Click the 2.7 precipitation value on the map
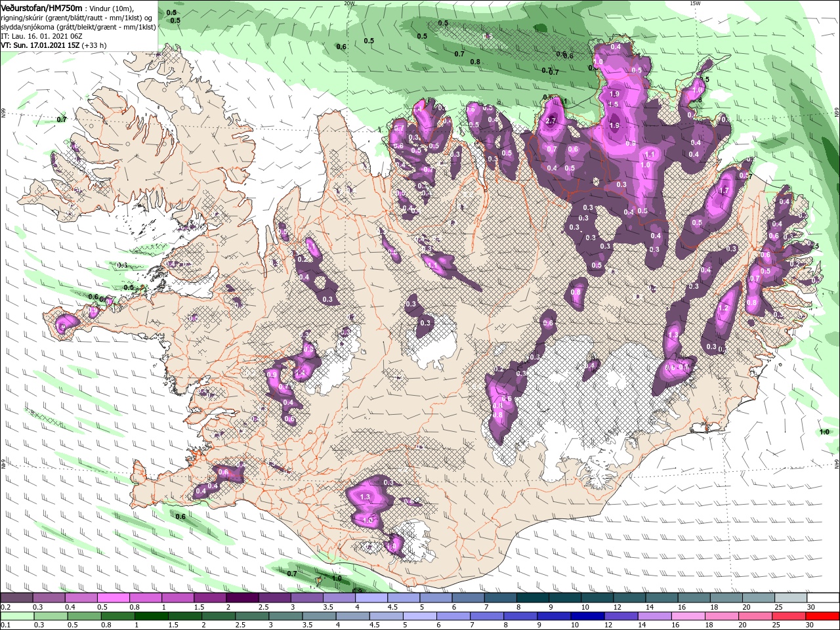 point(551,121)
